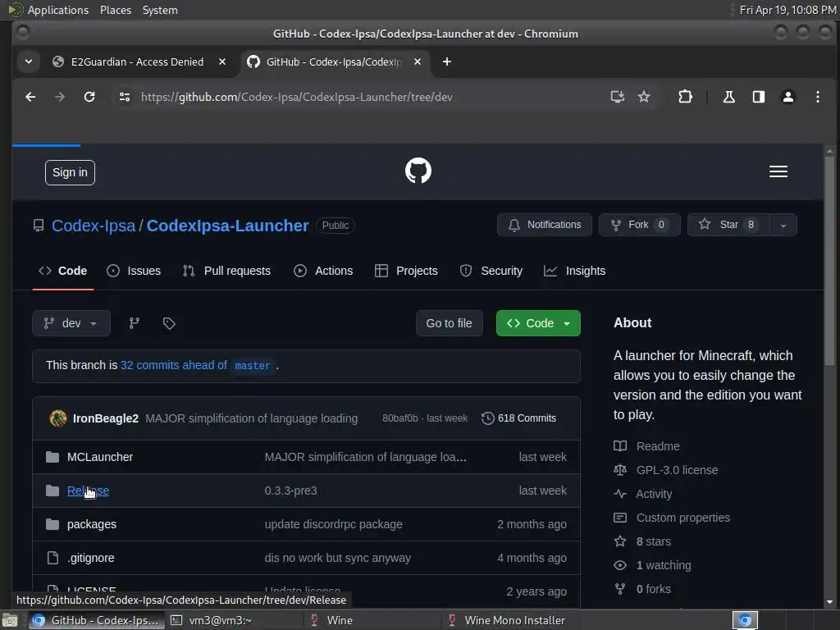Fork the repository
The width and height of the screenshot is (840, 630).
point(640,225)
